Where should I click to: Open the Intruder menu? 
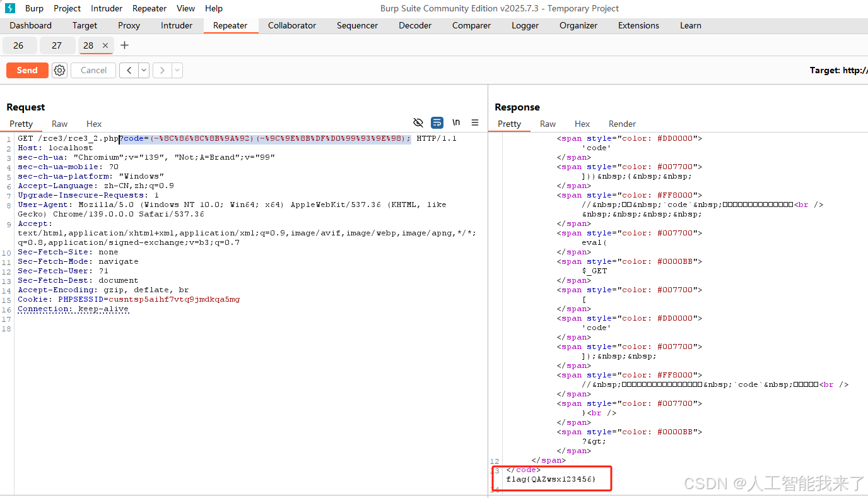[107, 8]
